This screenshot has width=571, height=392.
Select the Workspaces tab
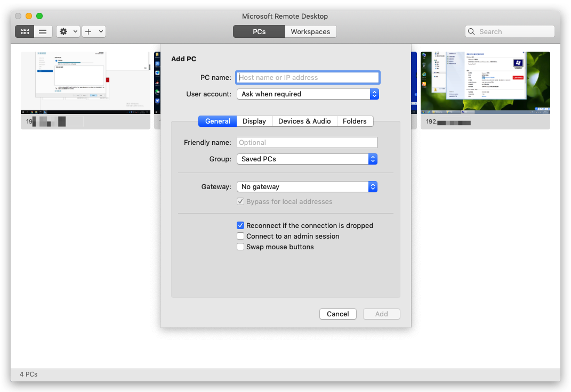(311, 31)
